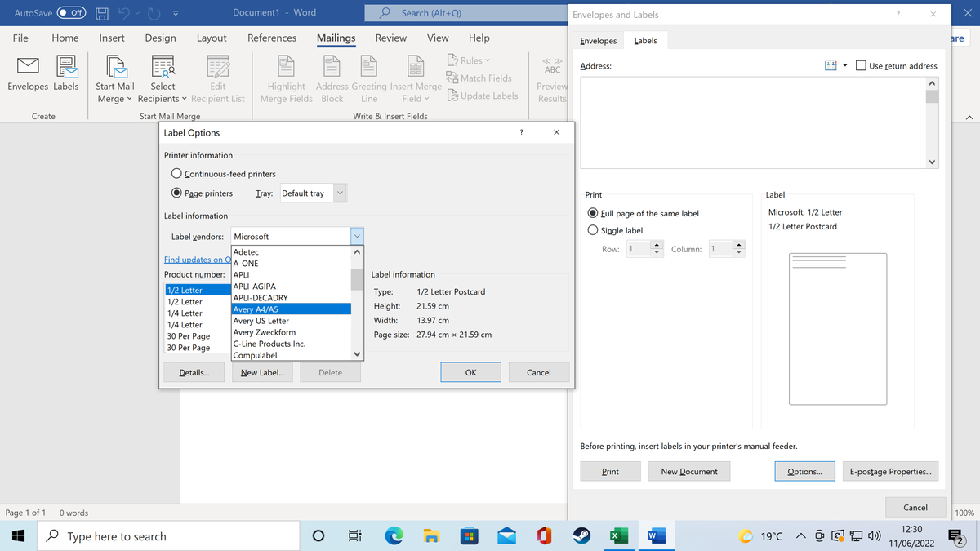Open the address book icon in Labels tab
Viewport: 980px width, 551px height.
point(832,66)
